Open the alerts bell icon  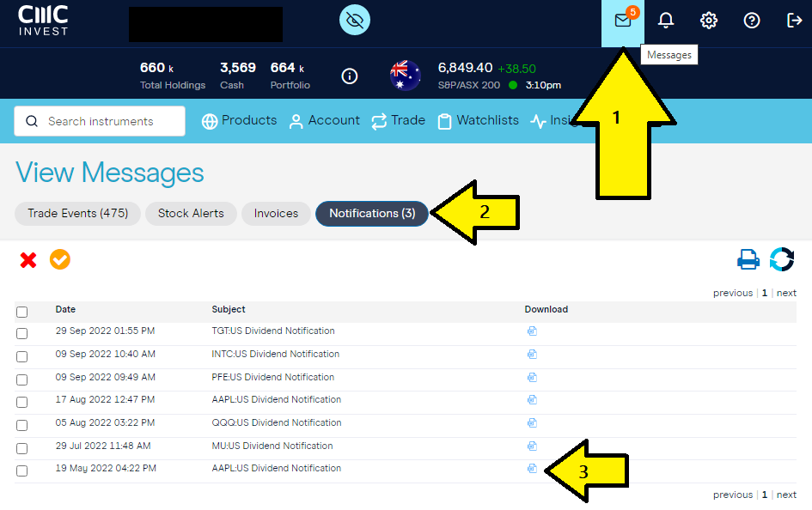(x=666, y=21)
